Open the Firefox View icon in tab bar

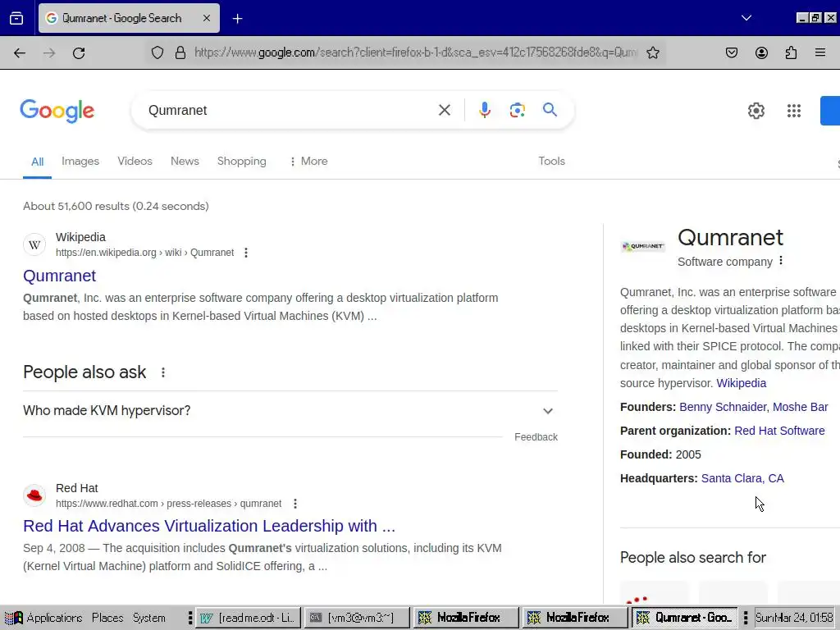(16, 18)
